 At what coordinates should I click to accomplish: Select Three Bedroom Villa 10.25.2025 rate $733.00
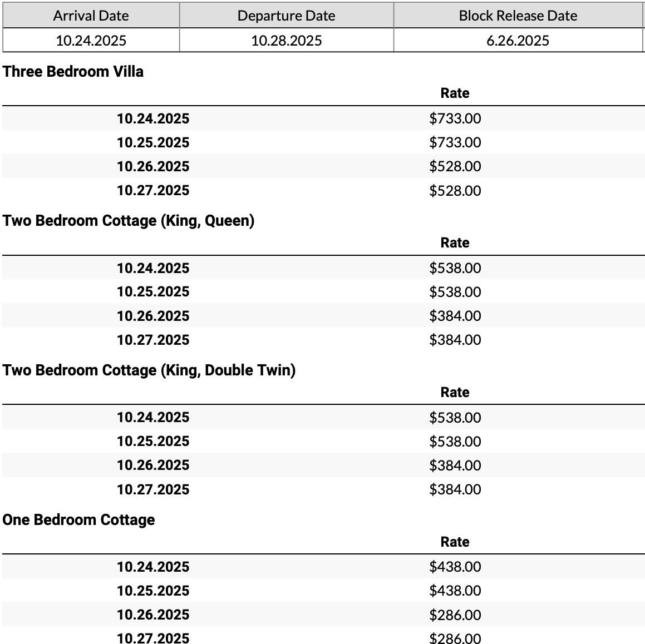[x=455, y=143]
